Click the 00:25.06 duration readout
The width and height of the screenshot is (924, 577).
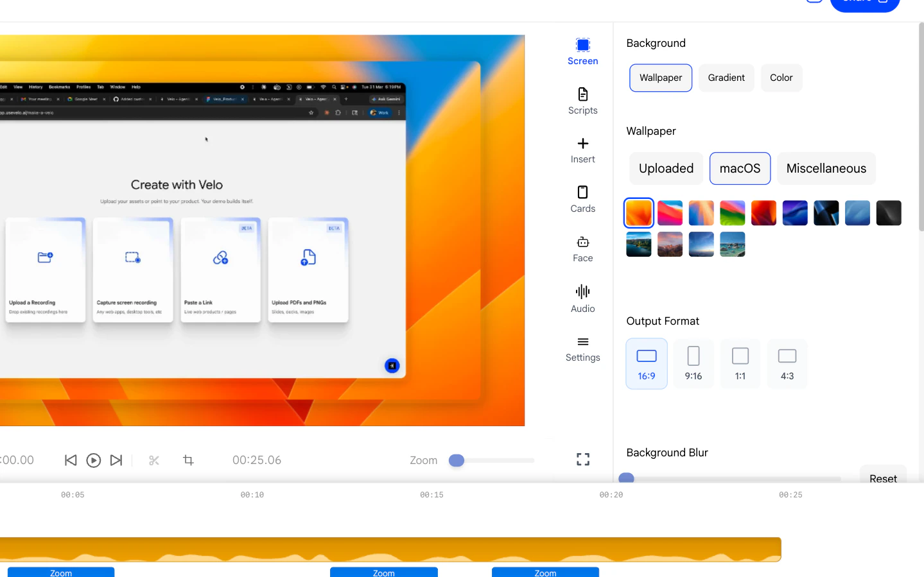point(257,460)
